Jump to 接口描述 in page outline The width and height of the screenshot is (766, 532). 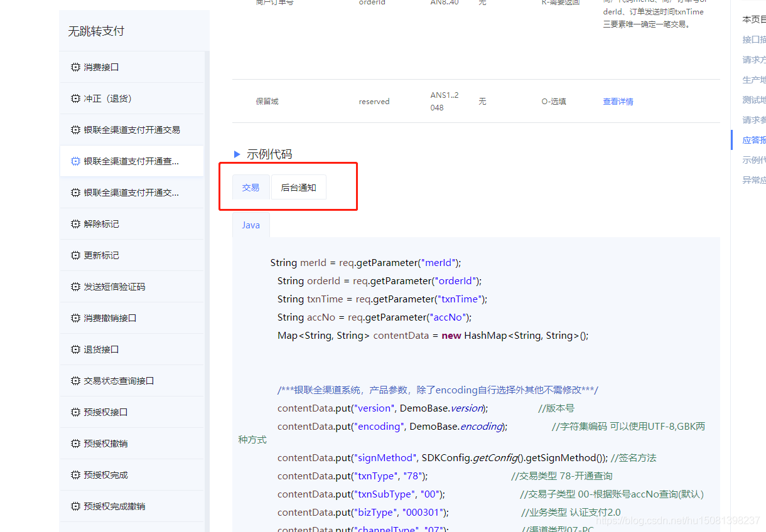coord(753,40)
